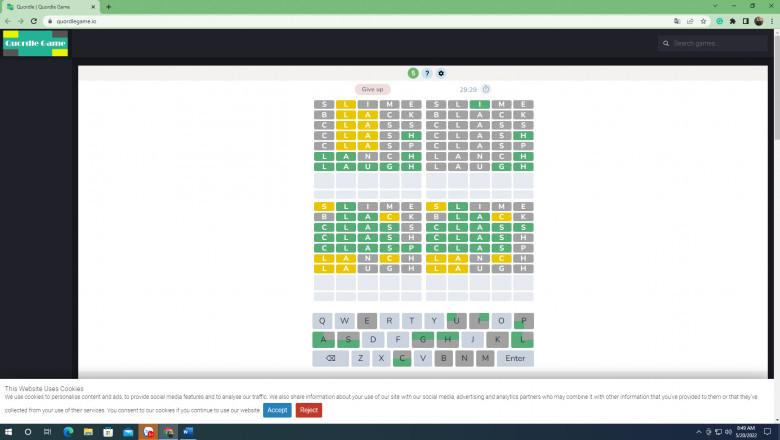Click the Give up button

click(372, 89)
